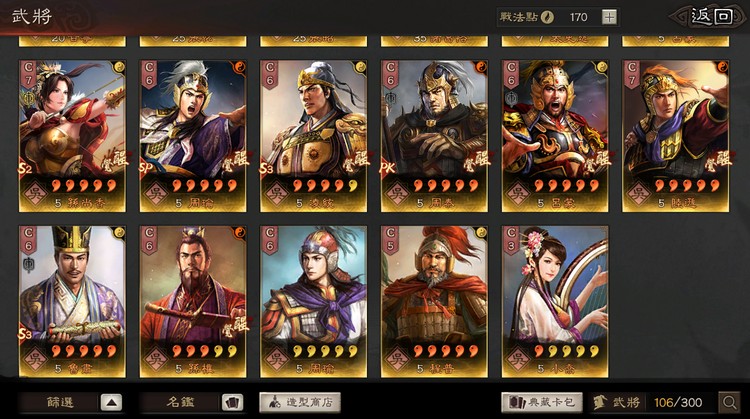Click the 戰法點 coin icon
This screenshot has height=419, width=750.
click(547, 17)
